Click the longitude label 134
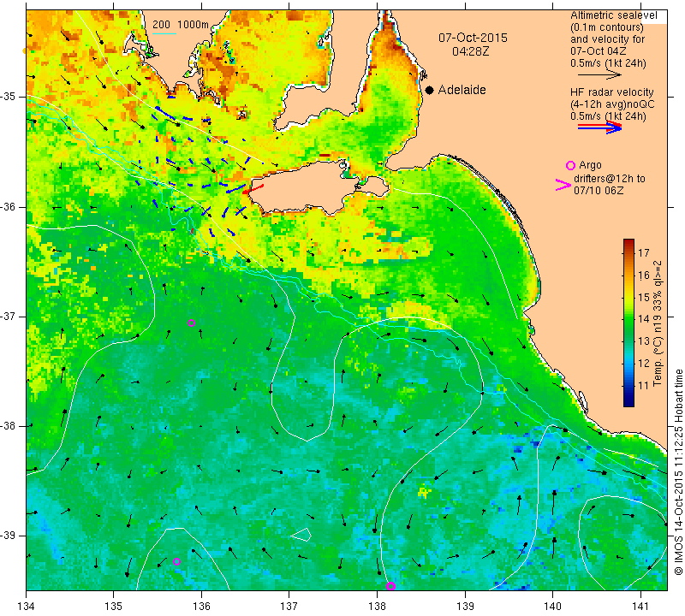The width and height of the screenshot is (685, 616). pos(27,607)
